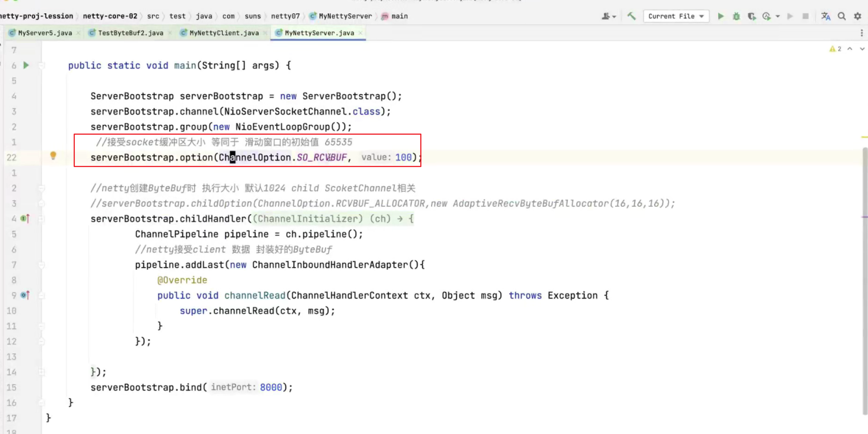Collapse the channelRead method fold marker
868x434 pixels.
pos(42,295)
